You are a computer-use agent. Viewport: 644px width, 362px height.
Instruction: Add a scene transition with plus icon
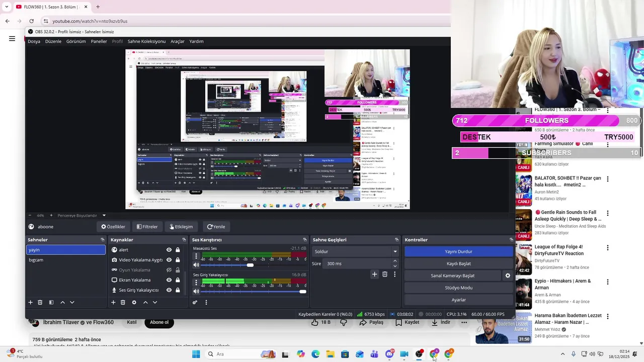click(374, 274)
